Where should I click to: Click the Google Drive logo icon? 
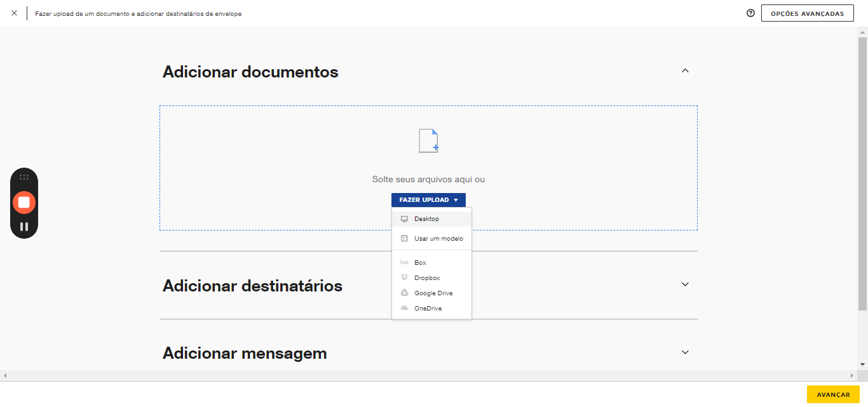[x=404, y=293]
